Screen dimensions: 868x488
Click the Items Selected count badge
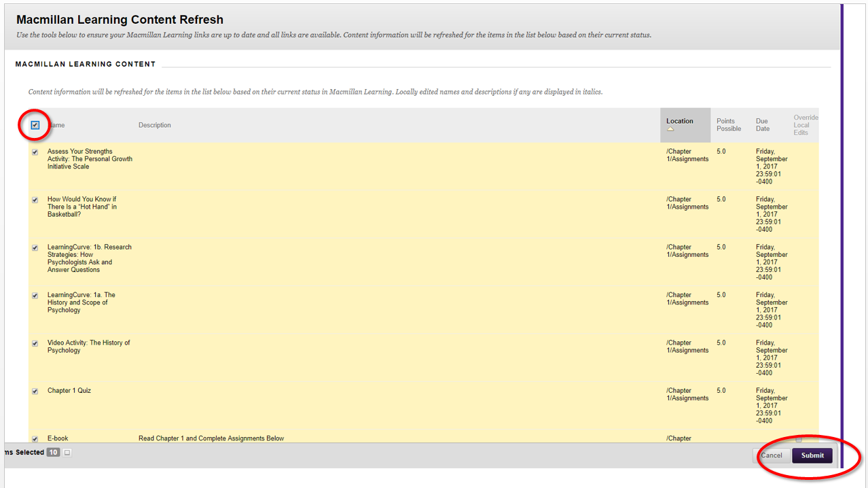click(53, 452)
